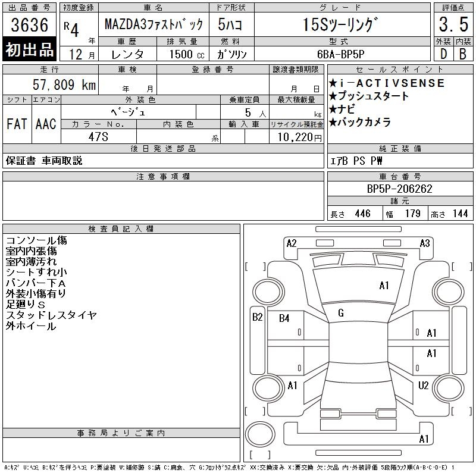Select the B4 door damage mark
The width and height of the screenshot is (476, 476).
(284, 318)
